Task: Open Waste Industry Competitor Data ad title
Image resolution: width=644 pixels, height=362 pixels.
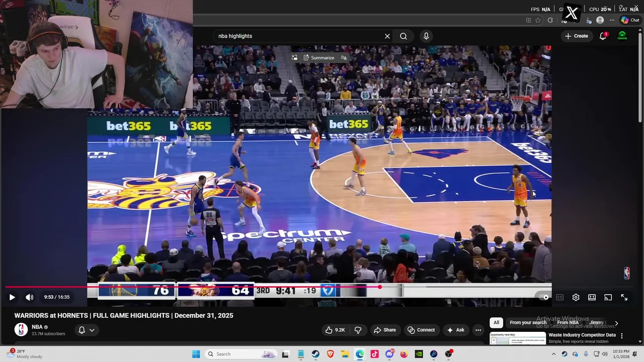Action: 582,335
